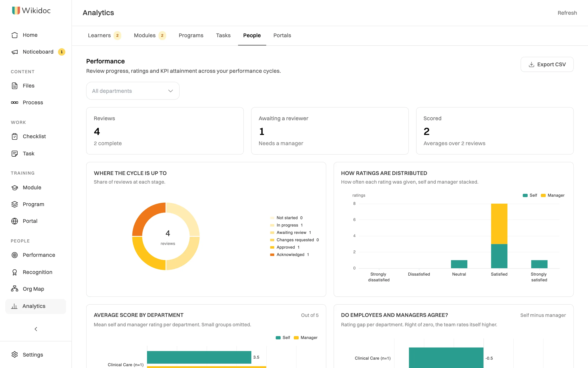Click the yellow Manager portion of Satisfied bar
588x368 pixels.
point(499,224)
